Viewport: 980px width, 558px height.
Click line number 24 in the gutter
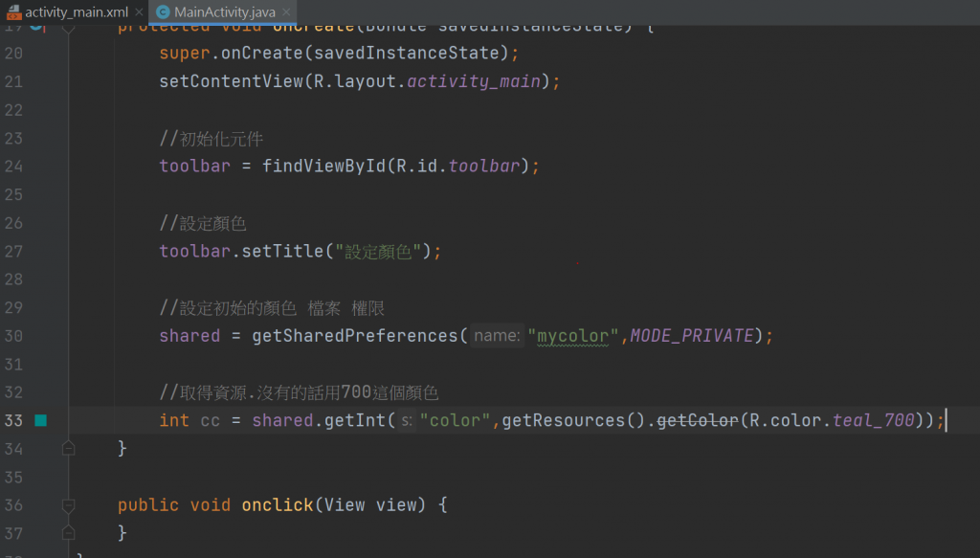(x=13, y=167)
